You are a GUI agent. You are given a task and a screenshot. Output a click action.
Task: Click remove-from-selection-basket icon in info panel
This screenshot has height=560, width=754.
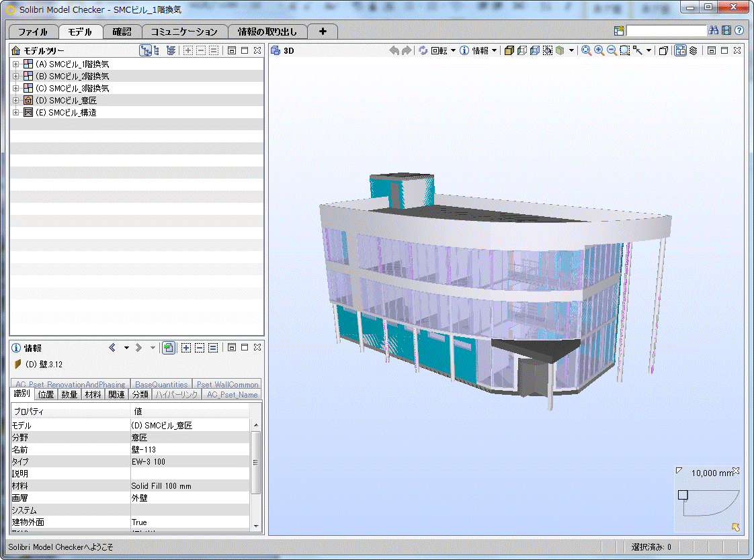(200, 347)
